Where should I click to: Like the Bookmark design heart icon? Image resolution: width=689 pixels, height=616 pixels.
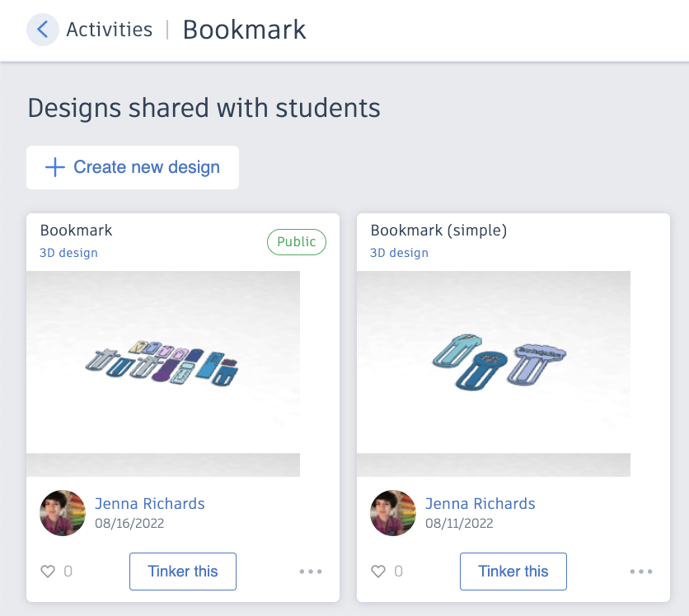coord(48,571)
